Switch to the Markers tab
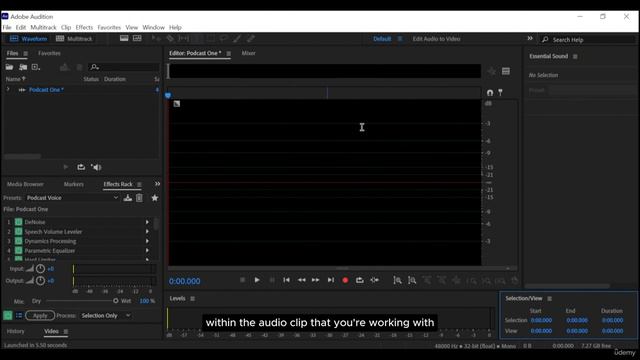Image resolution: width=640 pixels, height=360 pixels. click(73, 184)
